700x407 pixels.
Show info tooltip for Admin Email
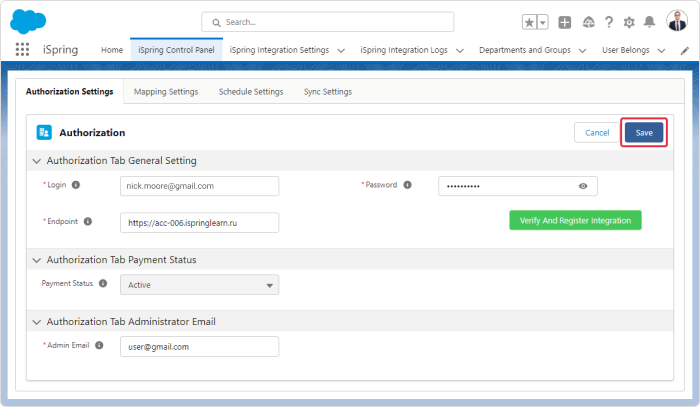click(x=99, y=345)
